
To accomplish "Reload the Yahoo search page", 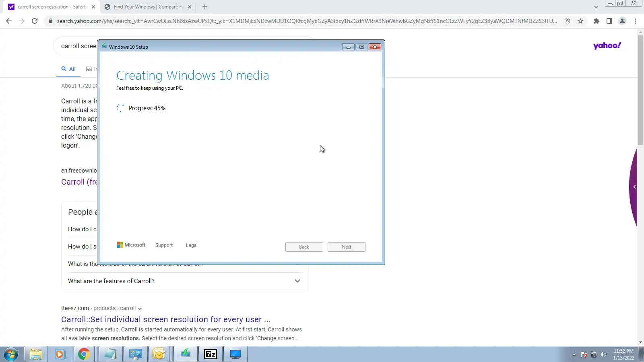I will pyautogui.click(x=35, y=21).
